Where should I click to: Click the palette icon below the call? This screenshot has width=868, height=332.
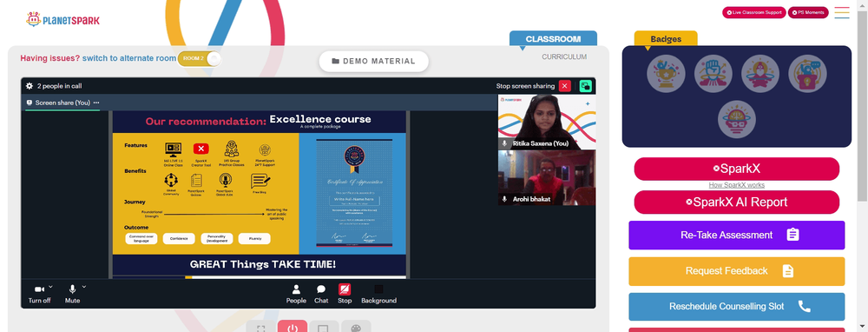(x=356, y=327)
